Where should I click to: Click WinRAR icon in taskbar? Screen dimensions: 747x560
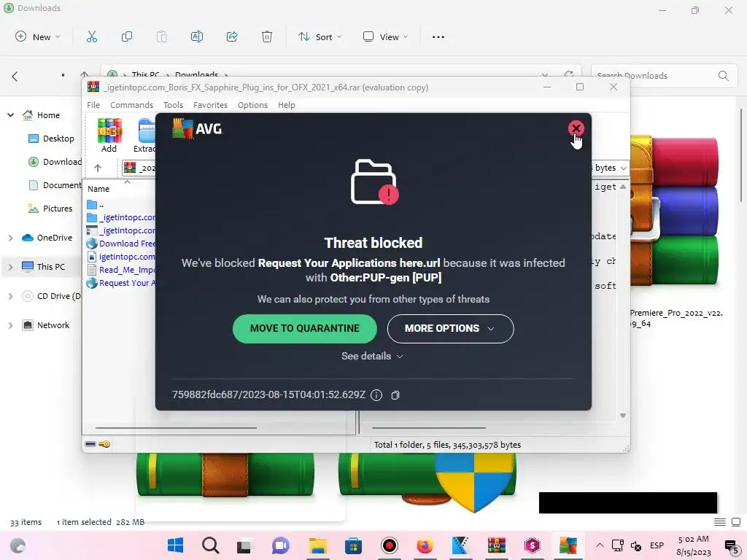pyautogui.click(x=496, y=545)
